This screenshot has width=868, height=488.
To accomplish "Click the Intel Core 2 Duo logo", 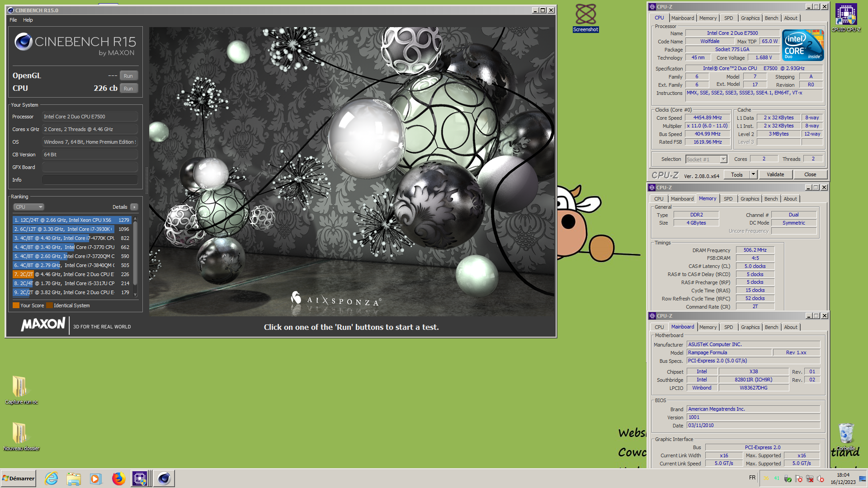I will tap(803, 45).
